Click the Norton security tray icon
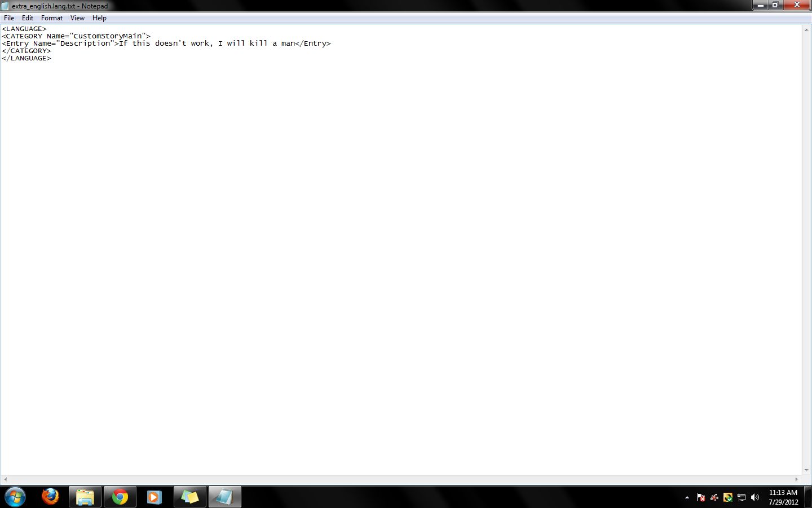812x508 pixels. [x=728, y=497]
